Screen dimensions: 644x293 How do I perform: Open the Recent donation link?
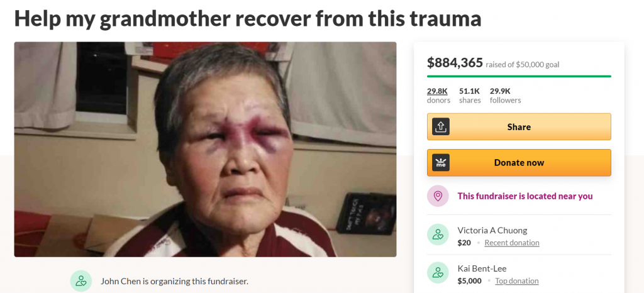pyautogui.click(x=512, y=243)
